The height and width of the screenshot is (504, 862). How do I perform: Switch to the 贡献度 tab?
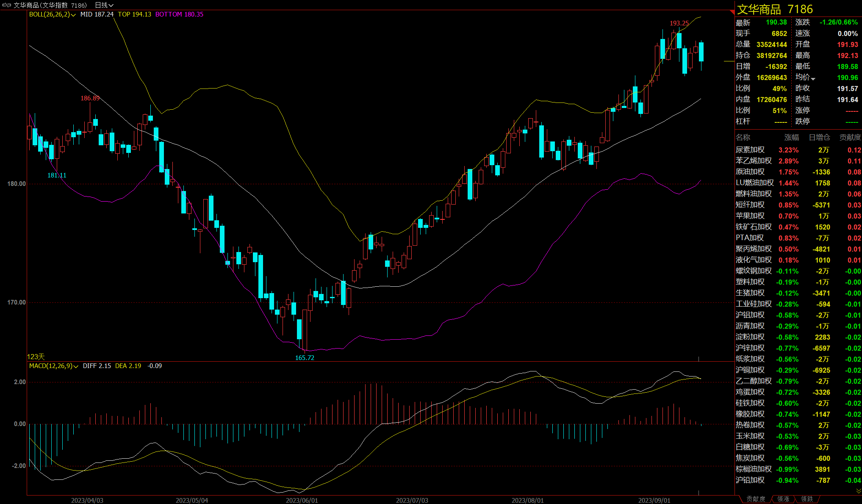[x=756, y=499]
